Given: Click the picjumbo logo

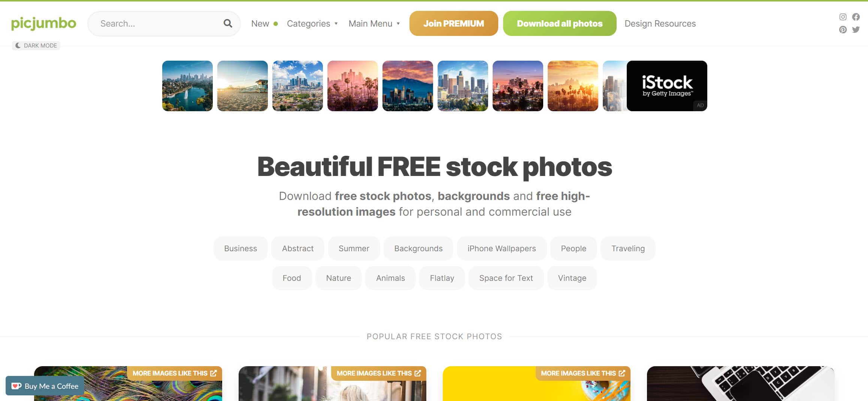Looking at the screenshot, I should [x=43, y=24].
